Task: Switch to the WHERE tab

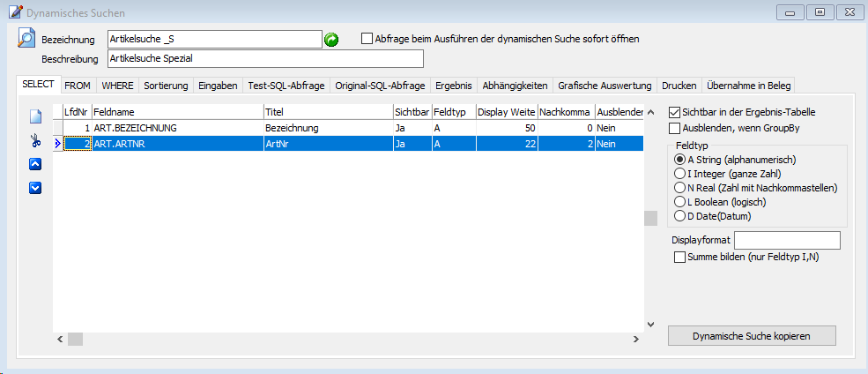Action: pyautogui.click(x=116, y=86)
